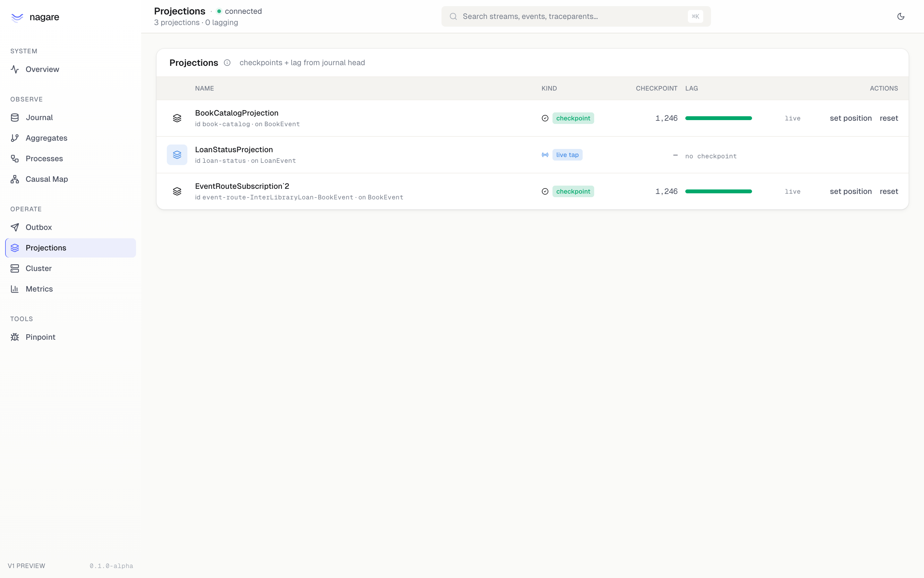Reset the BookCatalogProjection projection
Viewport: 924px width, 578px height.
tap(889, 118)
